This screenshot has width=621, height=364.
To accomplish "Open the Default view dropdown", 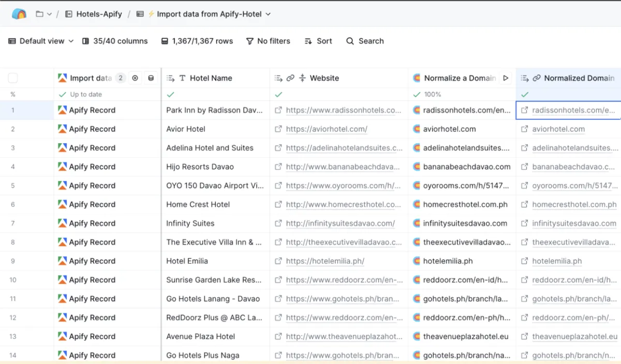I will (41, 41).
